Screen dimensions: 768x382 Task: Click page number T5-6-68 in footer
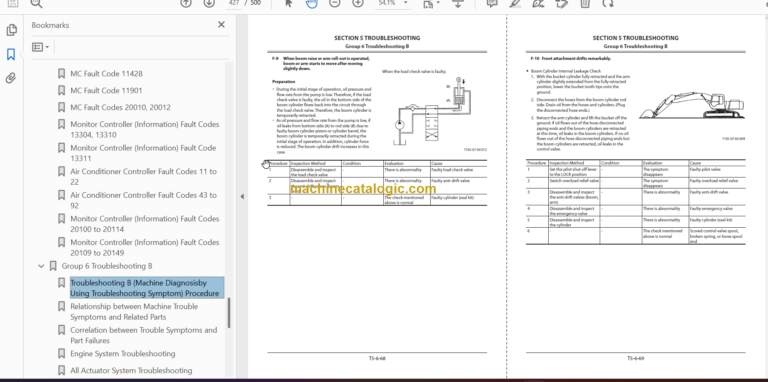click(x=377, y=358)
